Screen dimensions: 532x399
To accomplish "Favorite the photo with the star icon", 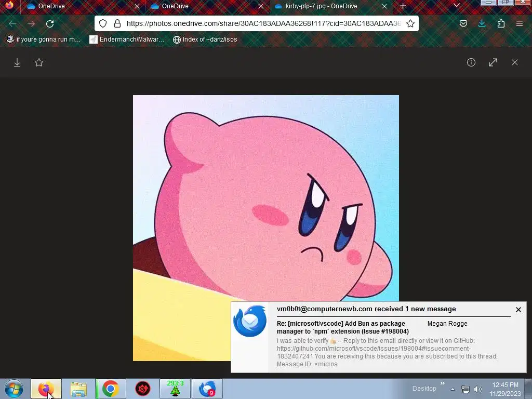I will click(x=39, y=62).
